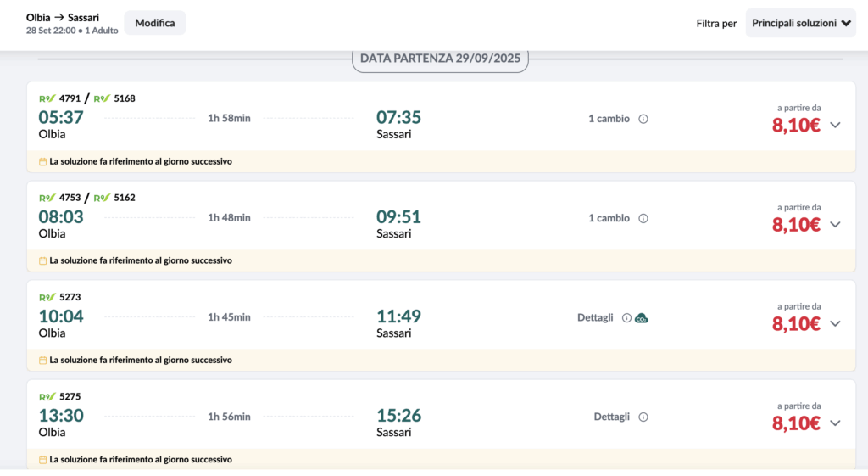Expand the 10:04 Olbia departure fare details
Image resolution: width=868 pixels, height=476 pixels.
tap(835, 324)
